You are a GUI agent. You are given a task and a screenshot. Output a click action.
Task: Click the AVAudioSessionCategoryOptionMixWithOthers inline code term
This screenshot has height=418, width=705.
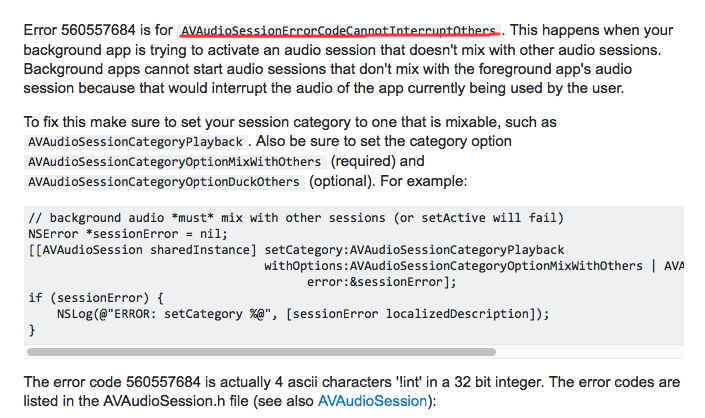point(175,162)
